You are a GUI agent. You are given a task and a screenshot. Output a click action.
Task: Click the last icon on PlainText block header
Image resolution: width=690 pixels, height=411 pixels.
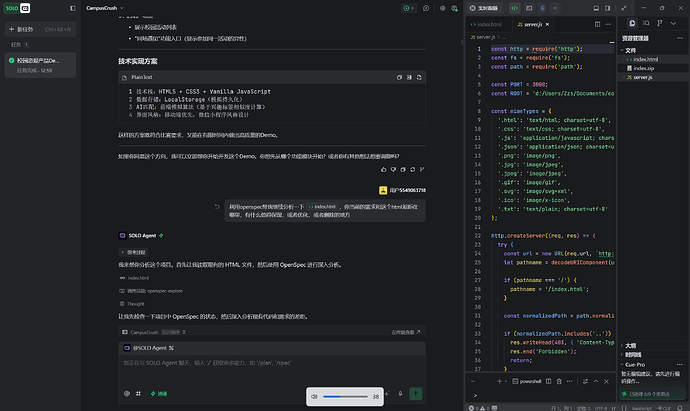[x=419, y=77]
